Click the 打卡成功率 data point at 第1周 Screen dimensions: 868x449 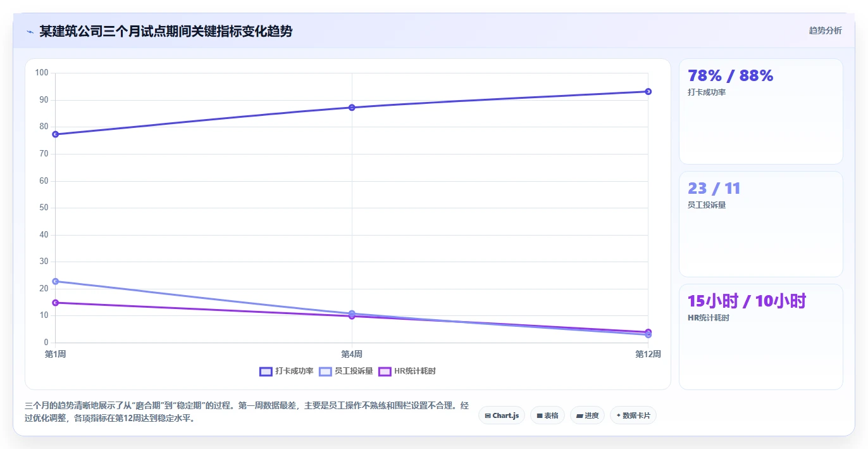56,134
